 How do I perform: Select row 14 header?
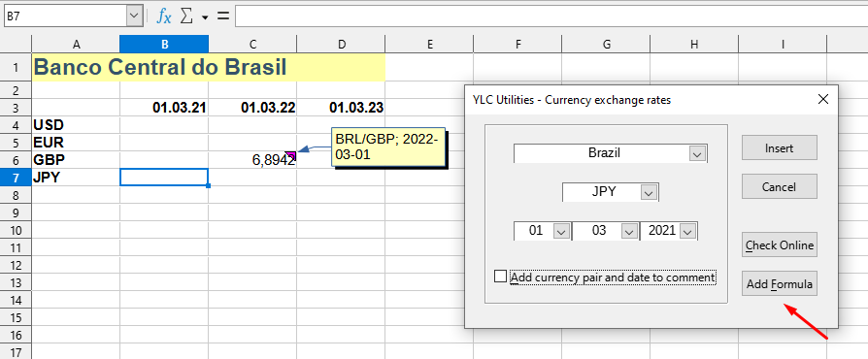point(16,301)
